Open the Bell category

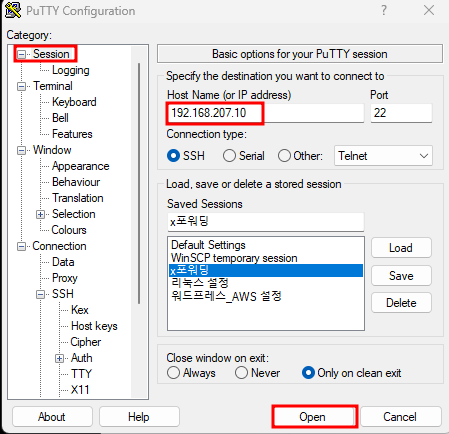(60, 118)
